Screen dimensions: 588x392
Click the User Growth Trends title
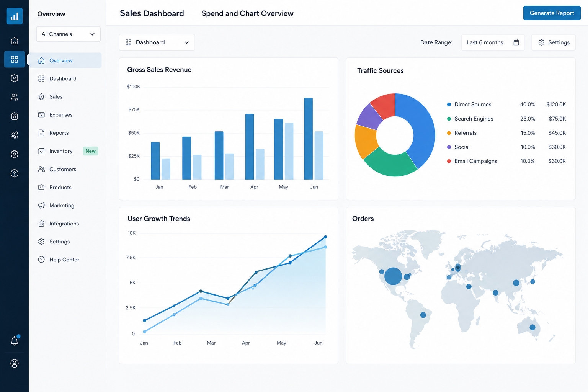(x=159, y=219)
